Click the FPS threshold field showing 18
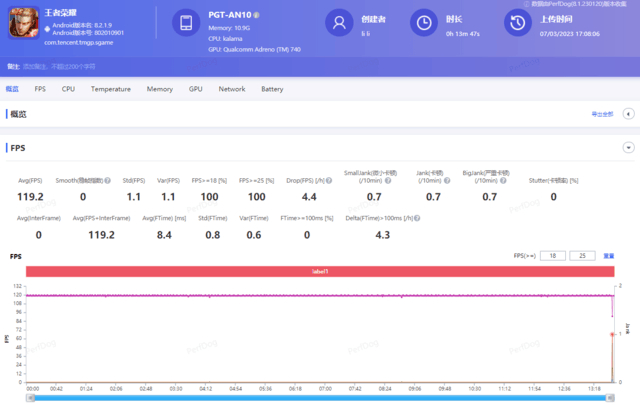Viewport: 640px width, 405px height. [554, 256]
